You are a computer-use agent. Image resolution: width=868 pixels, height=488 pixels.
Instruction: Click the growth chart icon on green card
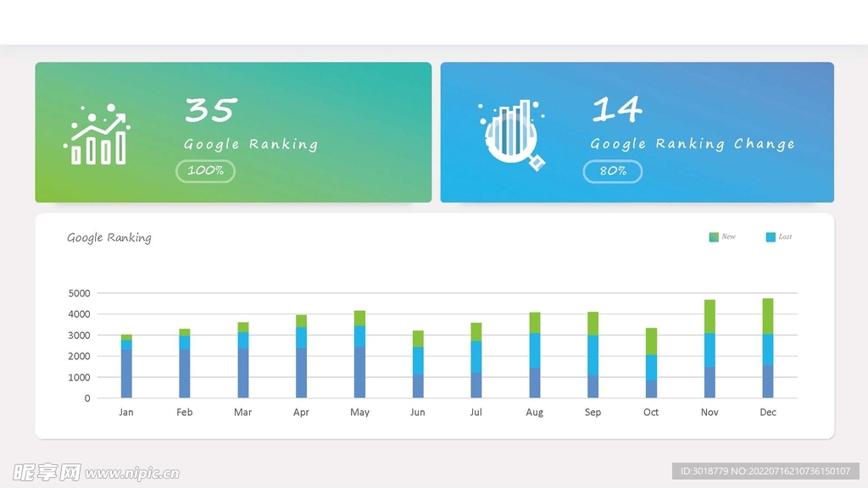click(97, 135)
